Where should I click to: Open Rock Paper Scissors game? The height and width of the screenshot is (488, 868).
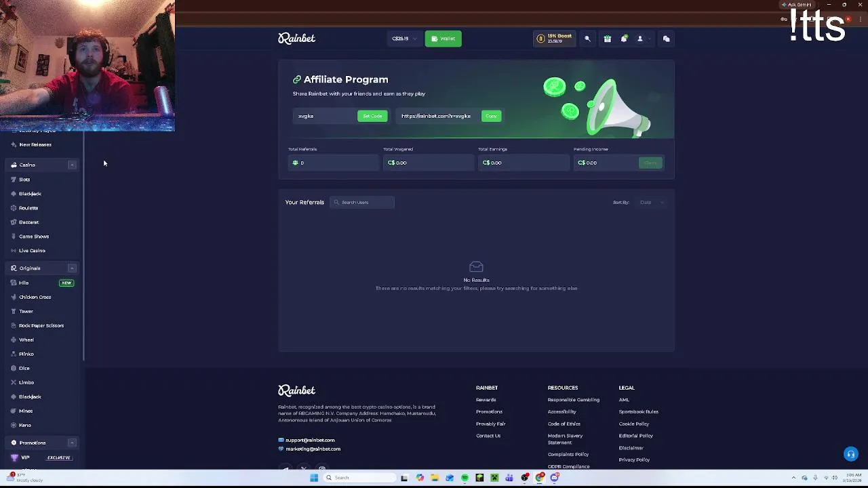pos(41,325)
